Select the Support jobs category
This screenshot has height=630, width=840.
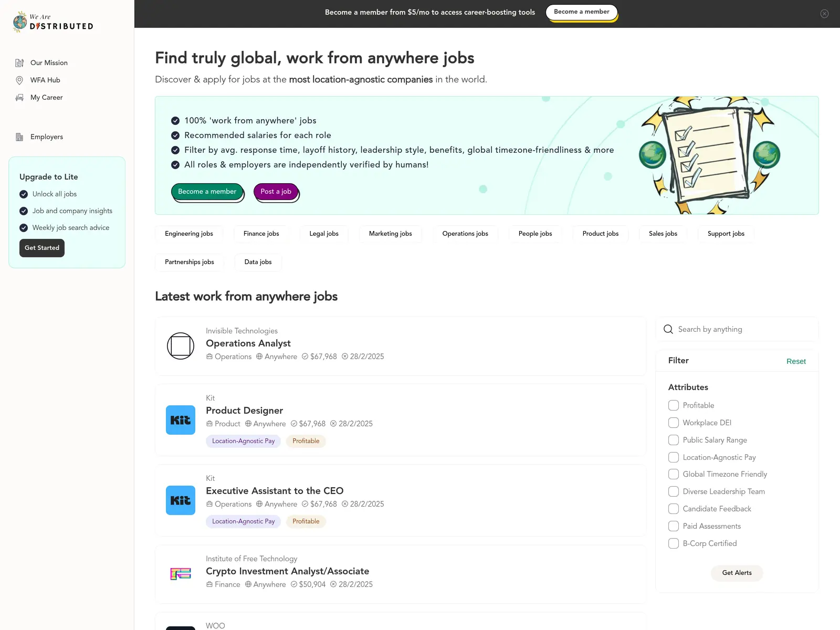(x=726, y=234)
